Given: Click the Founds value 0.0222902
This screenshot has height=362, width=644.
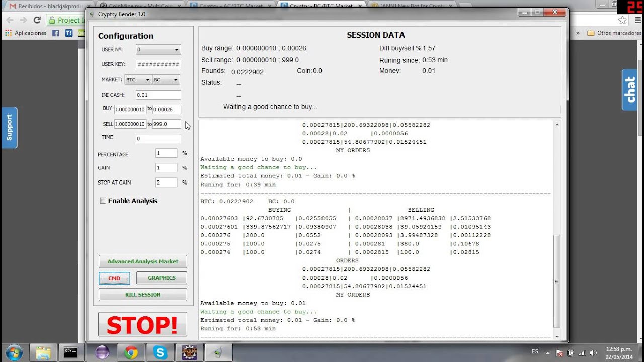Looking at the screenshot, I should [x=248, y=72].
